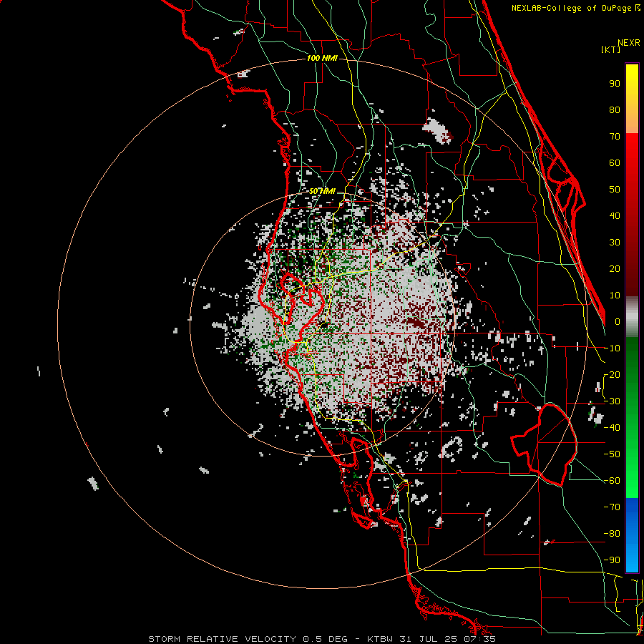Click the "[KT]" units label
Viewport: 644px width, 644px height.
coord(611,49)
